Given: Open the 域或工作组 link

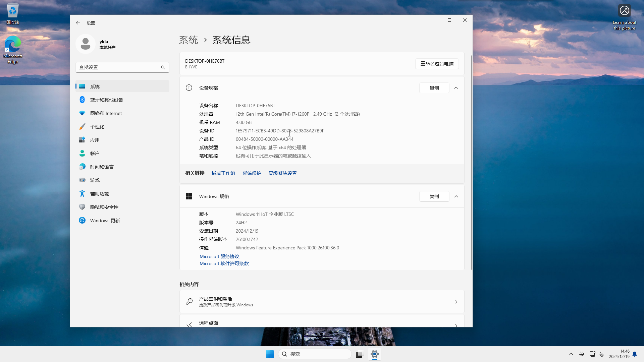Looking at the screenshot, I should (223, 173).
